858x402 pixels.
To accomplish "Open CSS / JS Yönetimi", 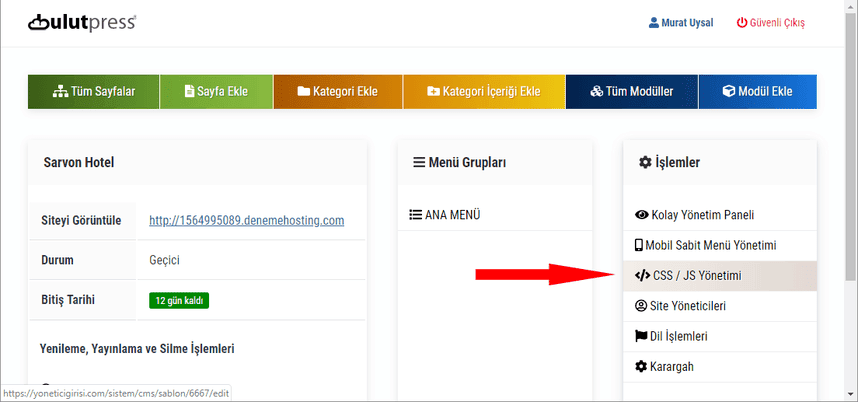I will 688,275.
